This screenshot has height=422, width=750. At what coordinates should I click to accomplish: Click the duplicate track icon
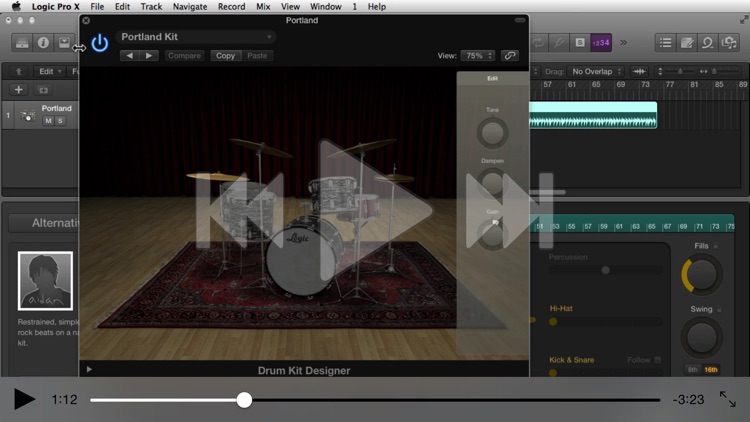pyautogui.click(x=43, y=89)
